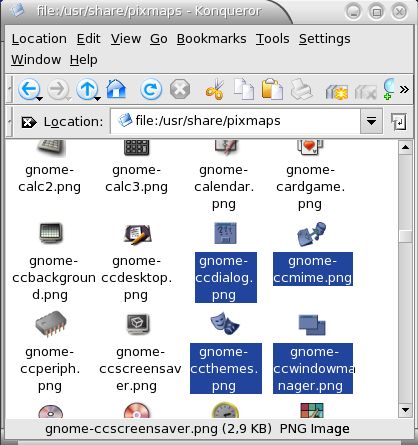This screenshot has height=445, width=418.
Task: Select the gnome-calc3.png file icon
Action: coord(136,148)
